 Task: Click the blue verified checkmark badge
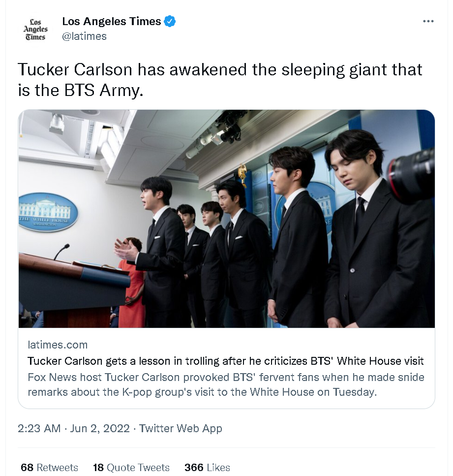click(x=170, y=22)
